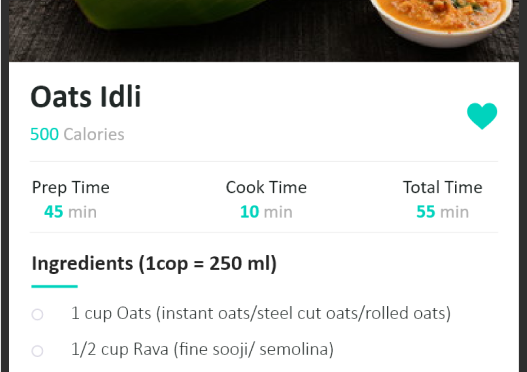
Task: Tap the 45 min prep value
Action: (x=70, y=212)
